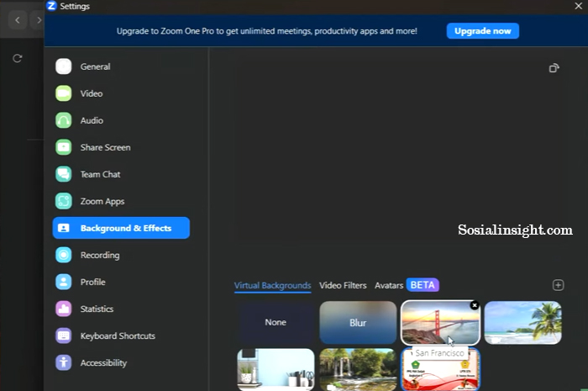Go back with left arrow in back window
The width and height of the screenshot is (588, 391).
(18, 20)
